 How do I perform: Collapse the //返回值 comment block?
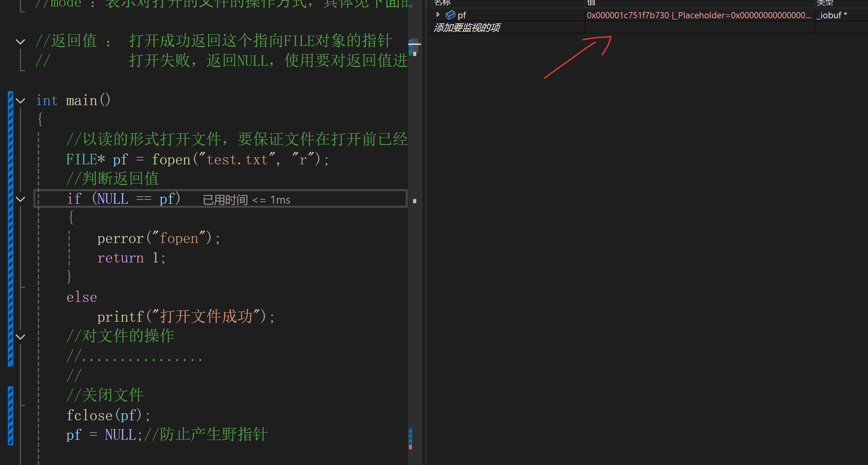pyautogui.click(x=20, y=41)
